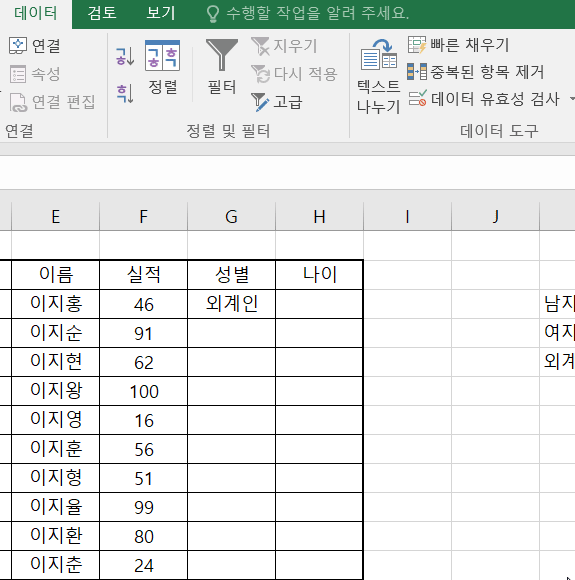Select the cell with value 80
The height and width of the screenshot is (580, 575).
(x=144, y=536)
